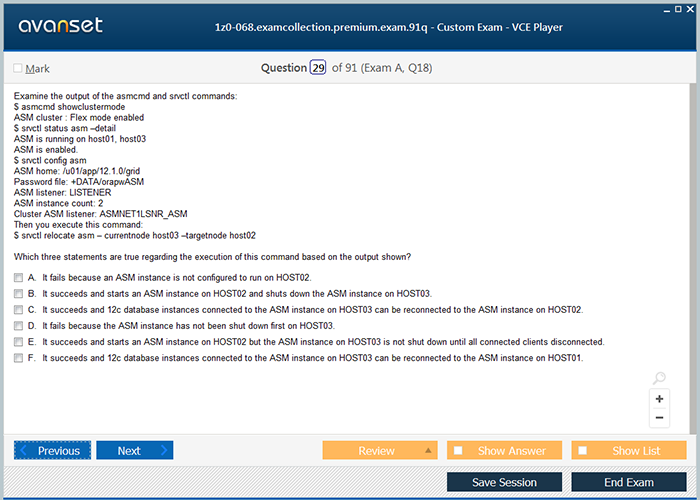This screenshot has height=500, width=700.
Task: Tick the checkbox for answer C
Action: coord(18,309)
